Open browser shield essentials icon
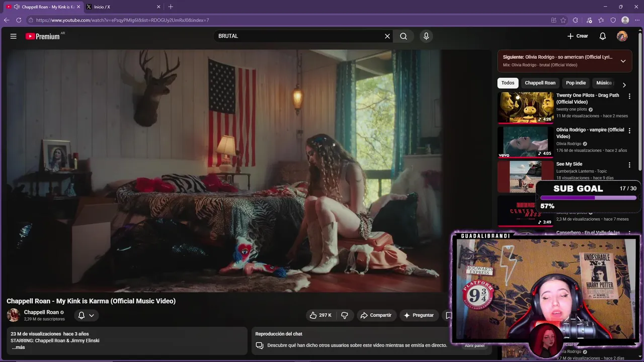Image resolution: width=644 pixels, height=362 pixels. click(x=613, y=20)
